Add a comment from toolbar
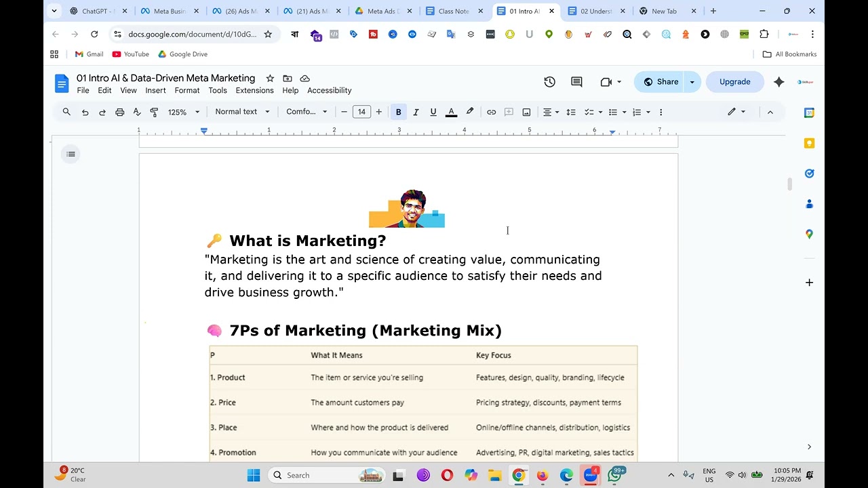 click(509, 112)
